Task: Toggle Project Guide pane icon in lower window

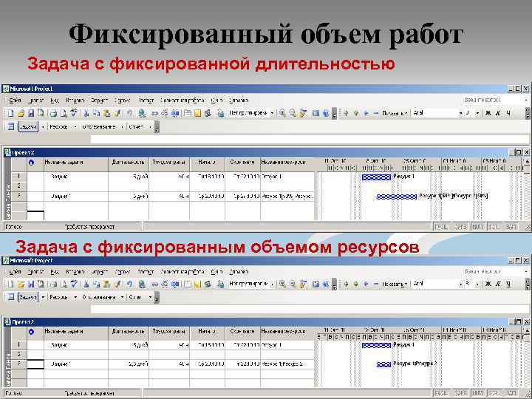Action: [11, 297]
